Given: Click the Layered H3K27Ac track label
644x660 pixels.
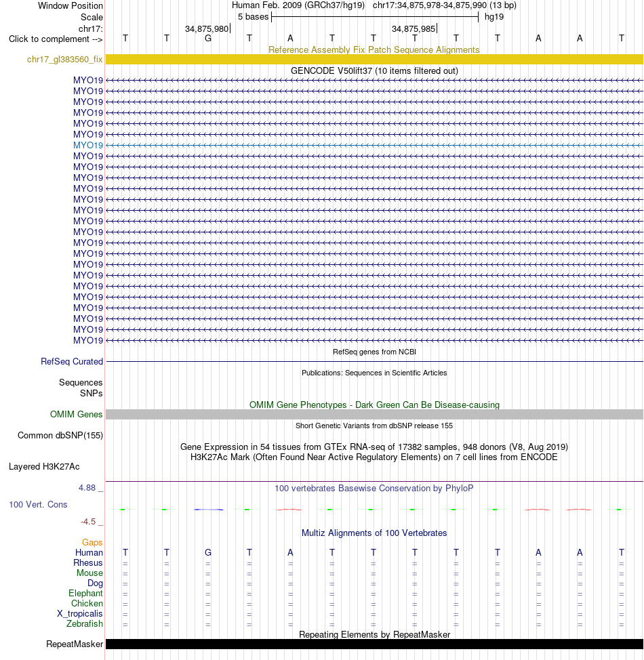Looking at the screenshot, I should [x=44, y=466].
